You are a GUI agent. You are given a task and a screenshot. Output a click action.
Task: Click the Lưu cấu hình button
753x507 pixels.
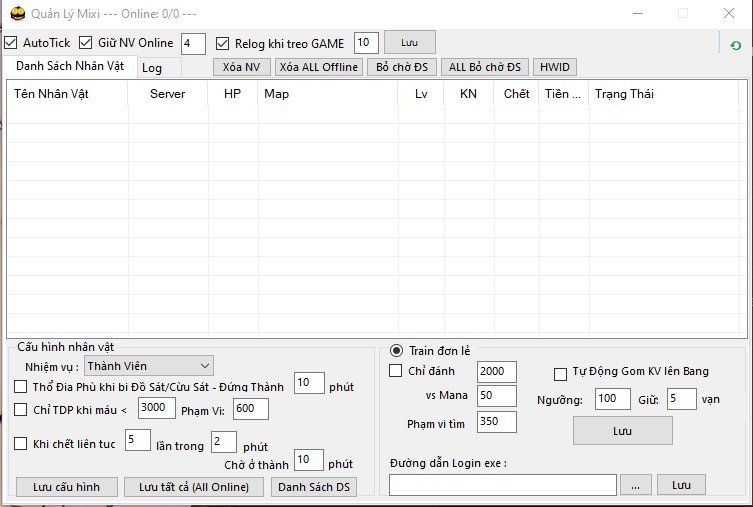point(67,487)
